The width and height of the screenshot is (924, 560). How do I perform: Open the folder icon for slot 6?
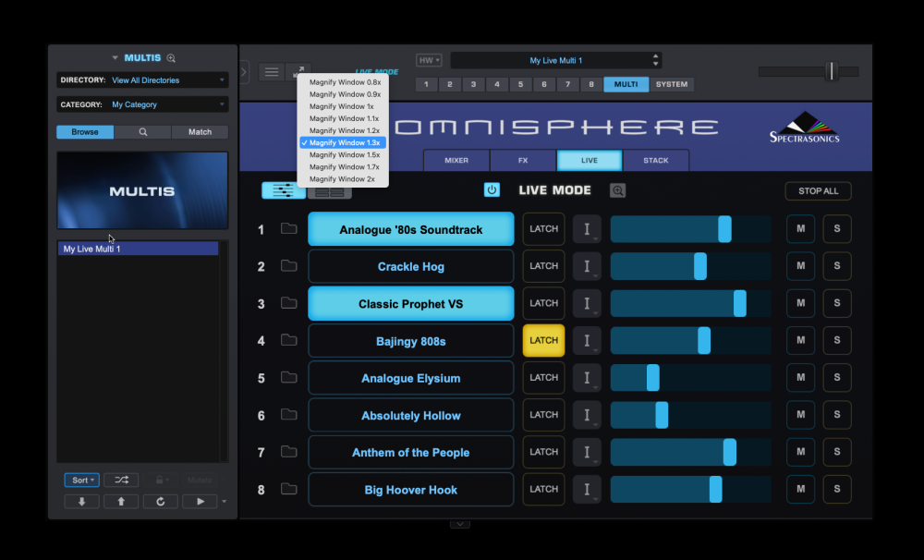[x=288, y=414]
